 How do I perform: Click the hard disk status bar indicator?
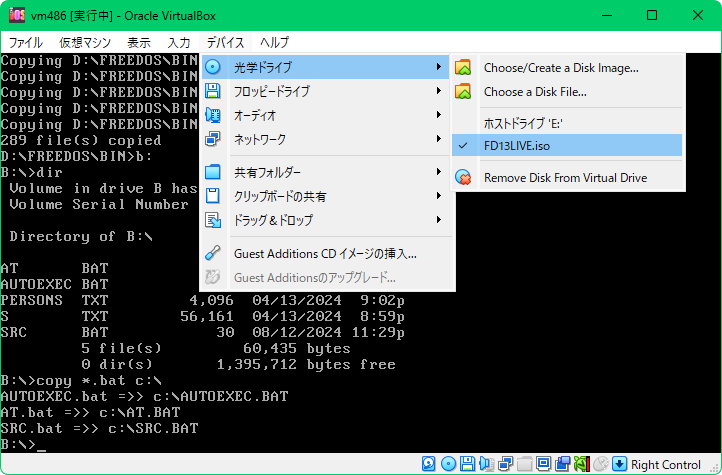click(429, 464)
